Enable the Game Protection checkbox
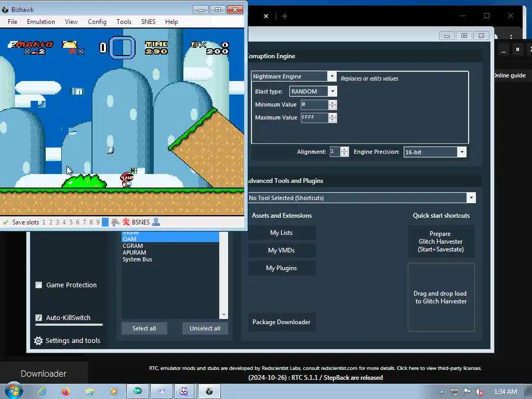 pyautogui.click(x=38, y=285)
